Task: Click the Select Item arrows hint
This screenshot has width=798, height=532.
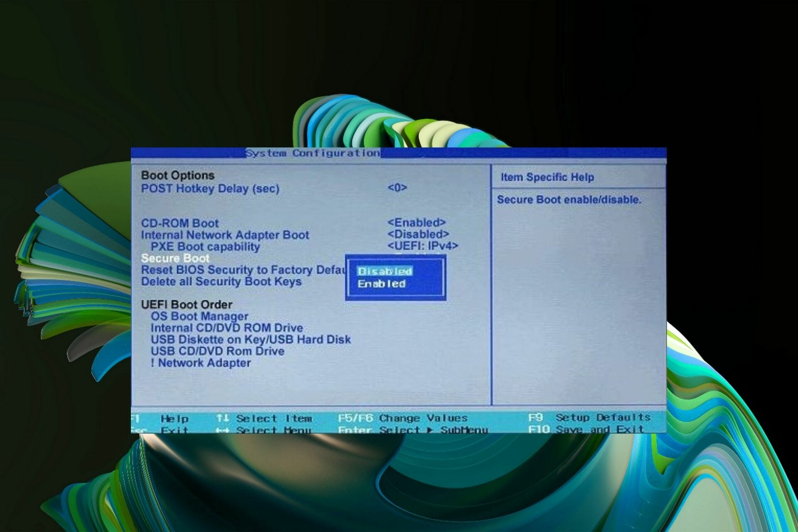Action: click(x=264, y=418)
